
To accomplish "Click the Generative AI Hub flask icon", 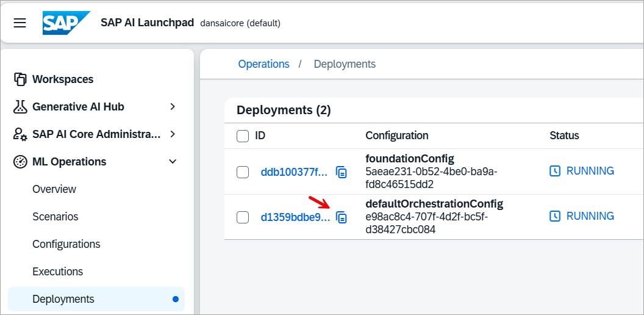I will pos(20,107).
